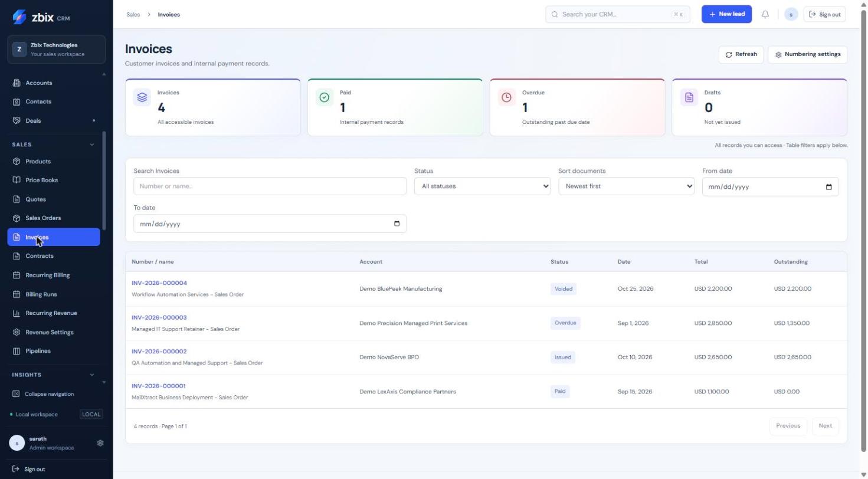Screen dimensions: 868x479
Task: Open Contacts in sidebar
Action: 54,101
